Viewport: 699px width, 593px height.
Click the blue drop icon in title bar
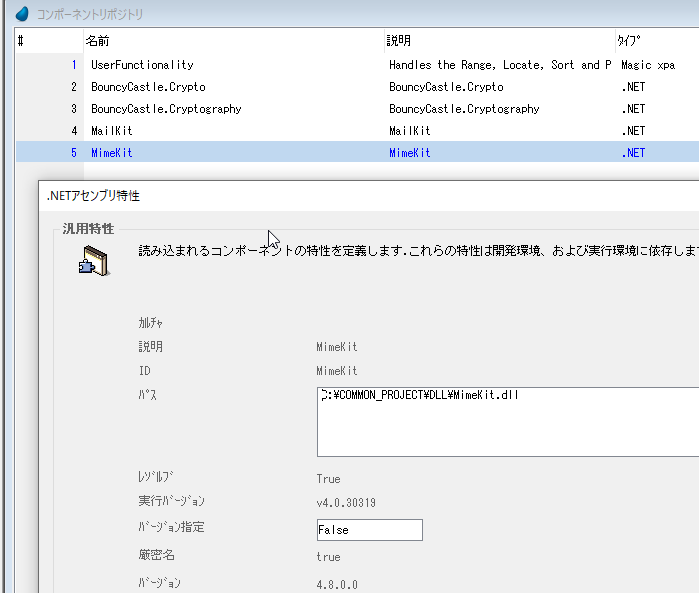22,14
